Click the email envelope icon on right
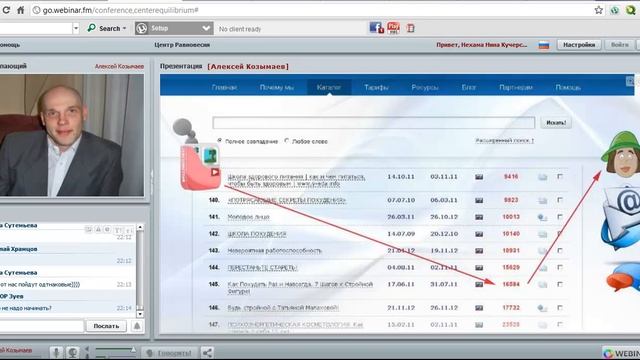The width and height of the screenshot is (640, 360). coord(622,218)
